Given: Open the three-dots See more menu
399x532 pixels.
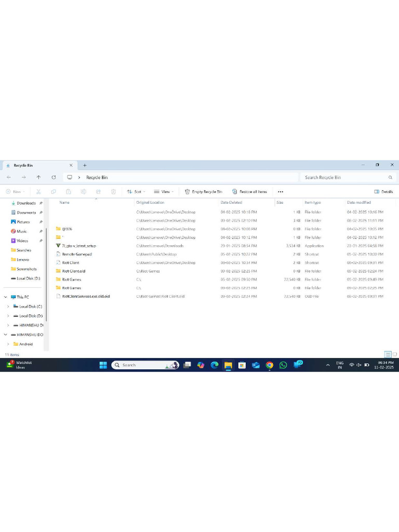Looking at the screenshot, I should pos(280,192).
